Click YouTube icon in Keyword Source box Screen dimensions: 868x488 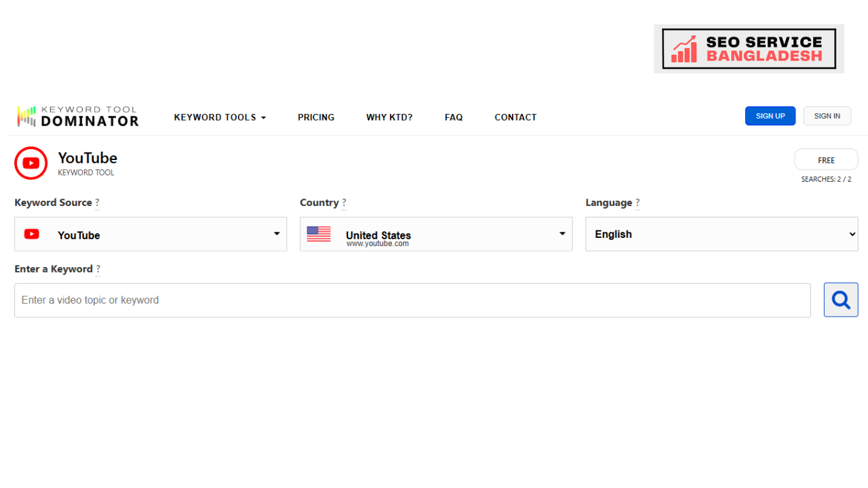[32, 234]
